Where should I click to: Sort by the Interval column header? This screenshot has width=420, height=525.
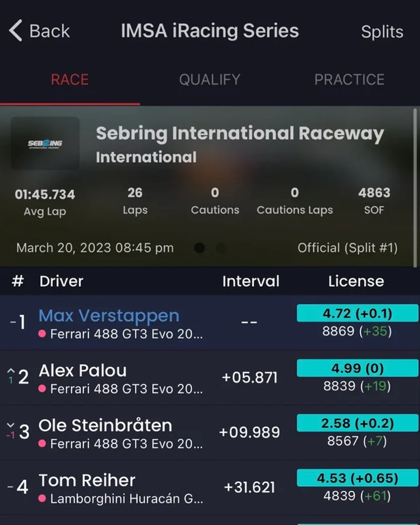point(251,281)
